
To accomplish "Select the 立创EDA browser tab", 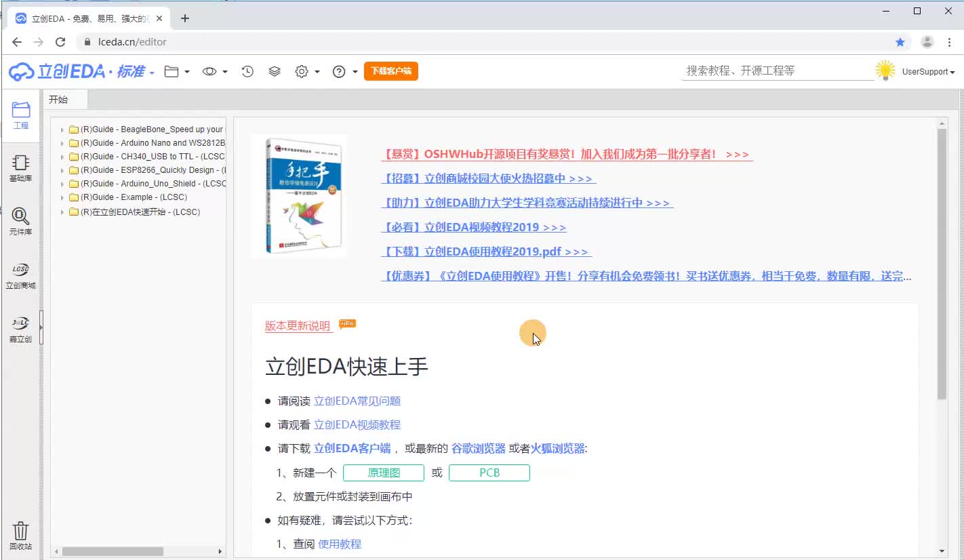I will [x=88, y=18].
